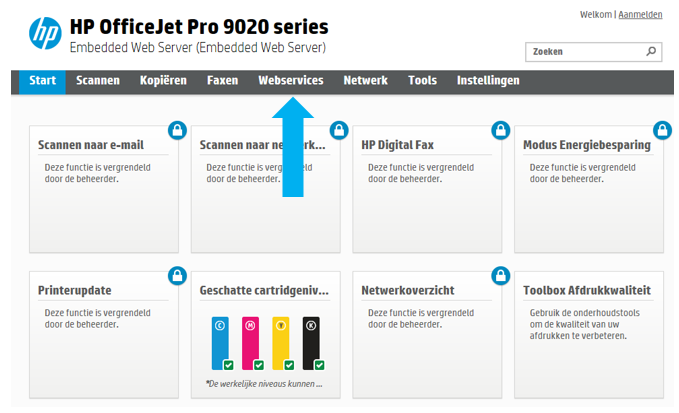Click lock icon on Modus Energiebesparing tile
Image resolution: width=679 pixels, height=413 pixels.
pos(662,130)
